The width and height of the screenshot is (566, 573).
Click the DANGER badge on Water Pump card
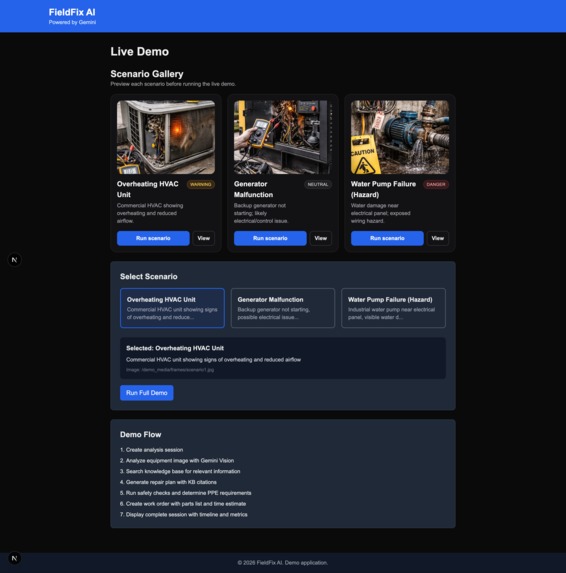(436, 185)
